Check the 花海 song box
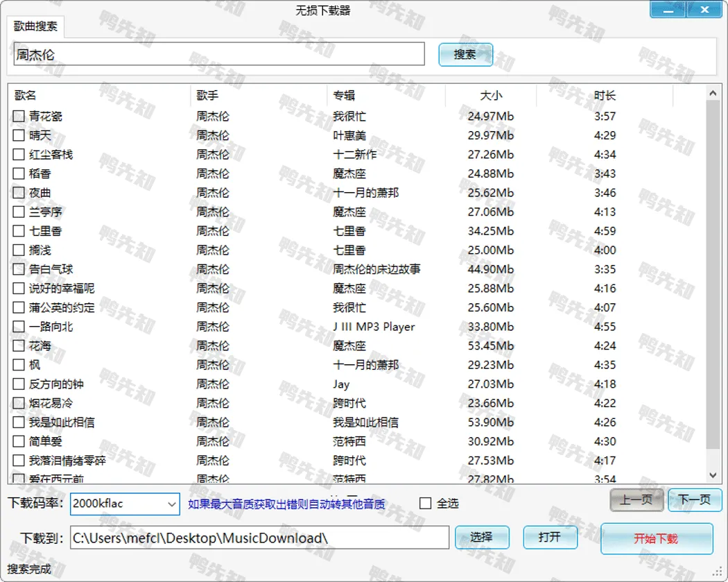This screenshot has width=728, height=582. (19, 345)
